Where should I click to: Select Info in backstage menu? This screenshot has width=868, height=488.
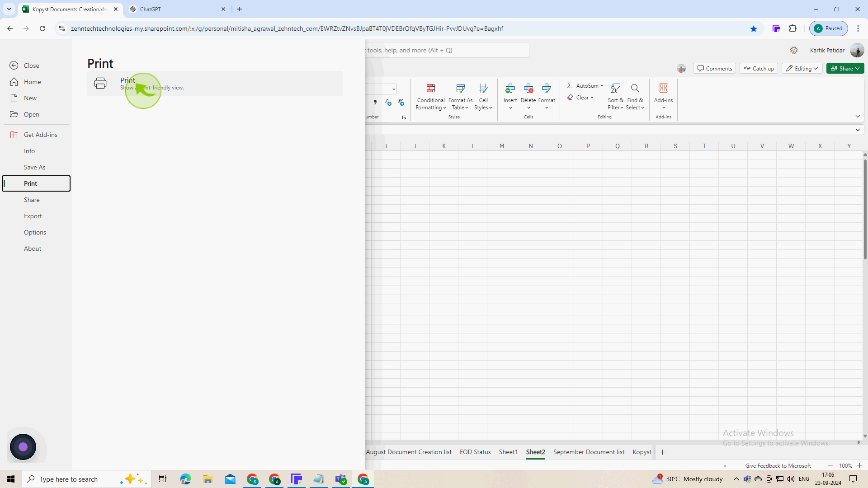coord(36,151)
